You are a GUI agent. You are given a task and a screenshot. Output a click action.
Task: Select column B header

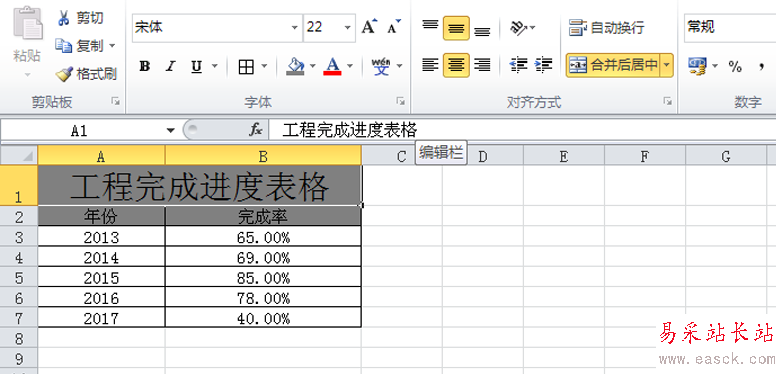coord(263,156)
